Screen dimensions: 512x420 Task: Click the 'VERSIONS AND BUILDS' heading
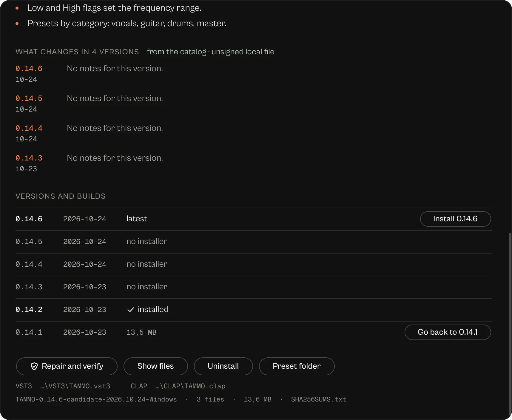[x=61, y=196]
